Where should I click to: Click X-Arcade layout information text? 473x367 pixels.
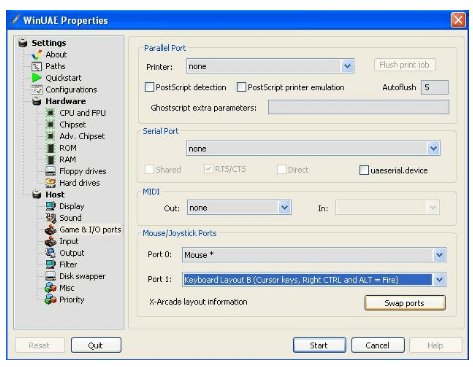click(198, 302)
